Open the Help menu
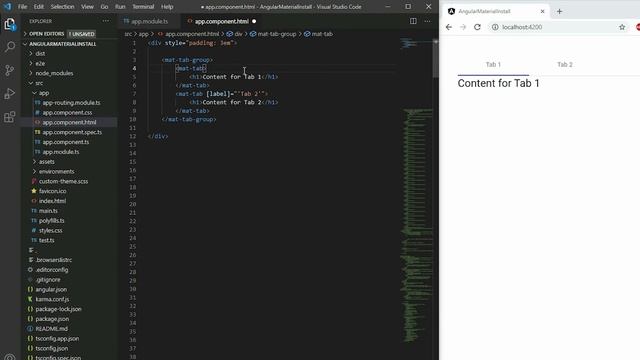The height and width of the screenshot is (360, 640). (167, 7)
